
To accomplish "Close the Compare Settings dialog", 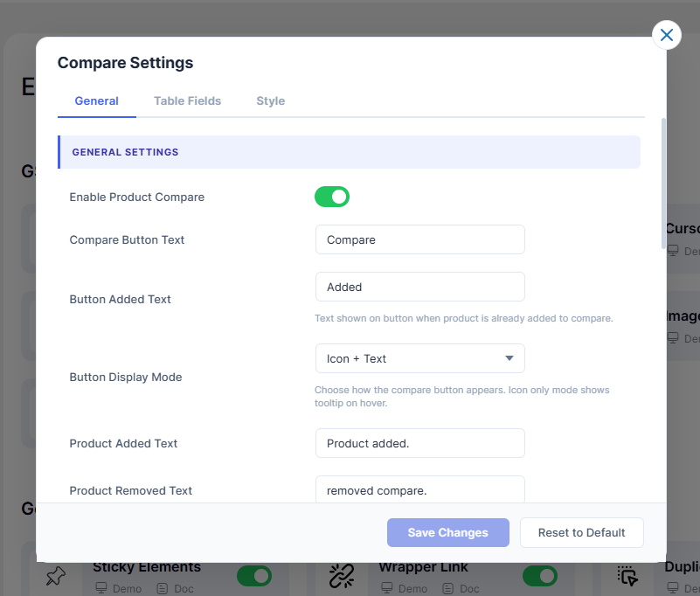I will pos(667,35).
